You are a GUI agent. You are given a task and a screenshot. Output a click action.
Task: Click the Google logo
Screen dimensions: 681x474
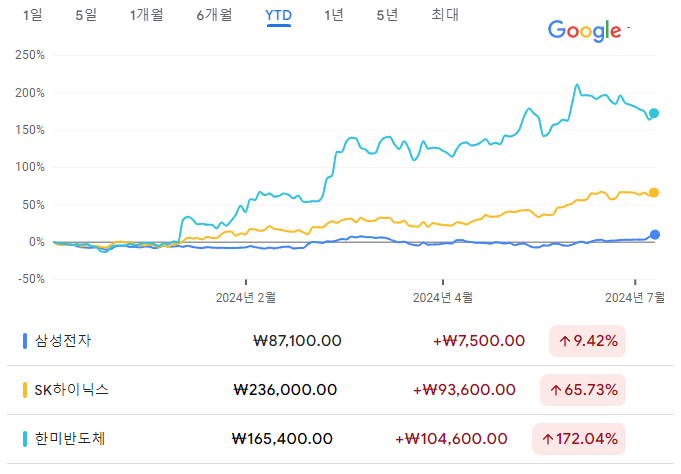tap(585, 31)
